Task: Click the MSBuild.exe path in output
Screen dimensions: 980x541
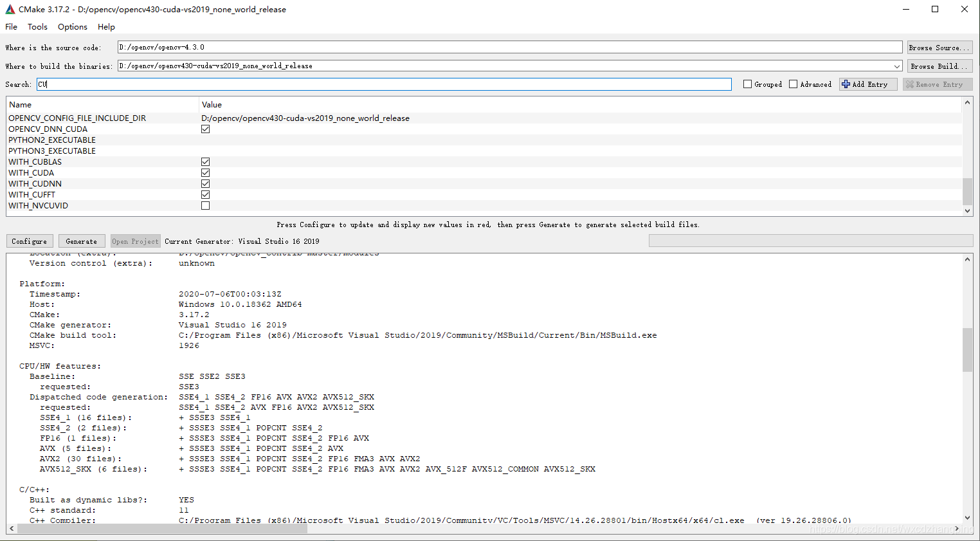Action: tap(418, 335)
